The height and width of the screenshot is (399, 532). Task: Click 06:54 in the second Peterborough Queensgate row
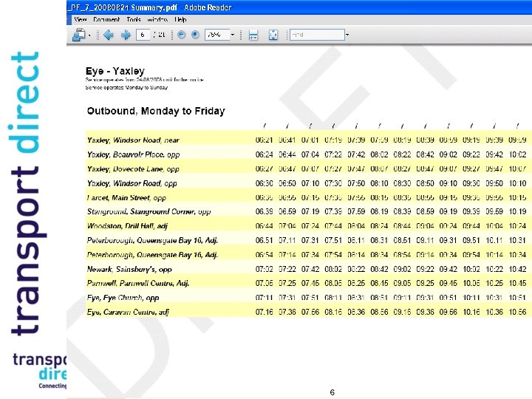click(265, 255)
